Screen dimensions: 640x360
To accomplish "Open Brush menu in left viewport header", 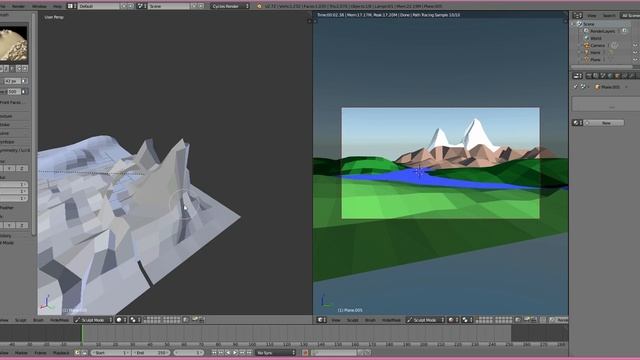I will pyautogui.click(x=38, y=320).
